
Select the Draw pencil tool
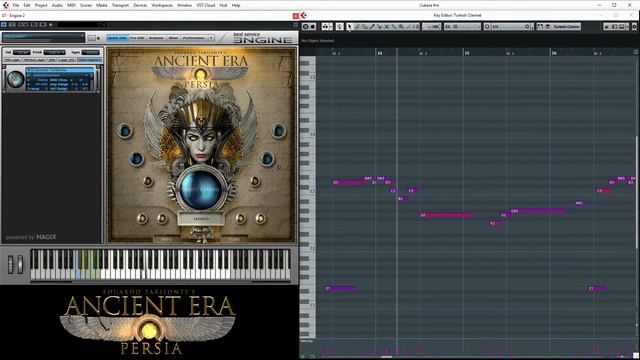pyautogui.click(x=357, y=27)
